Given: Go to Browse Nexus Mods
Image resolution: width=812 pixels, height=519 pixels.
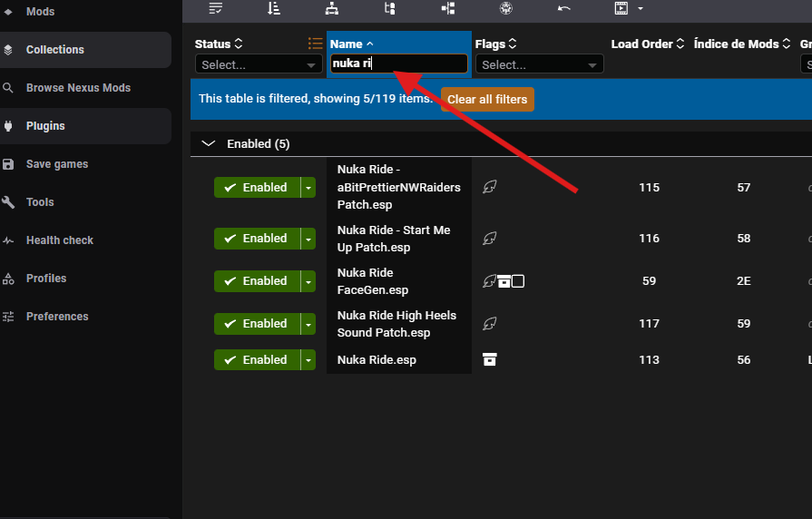Looking at the screenshot, I should [x=85, y=88].
